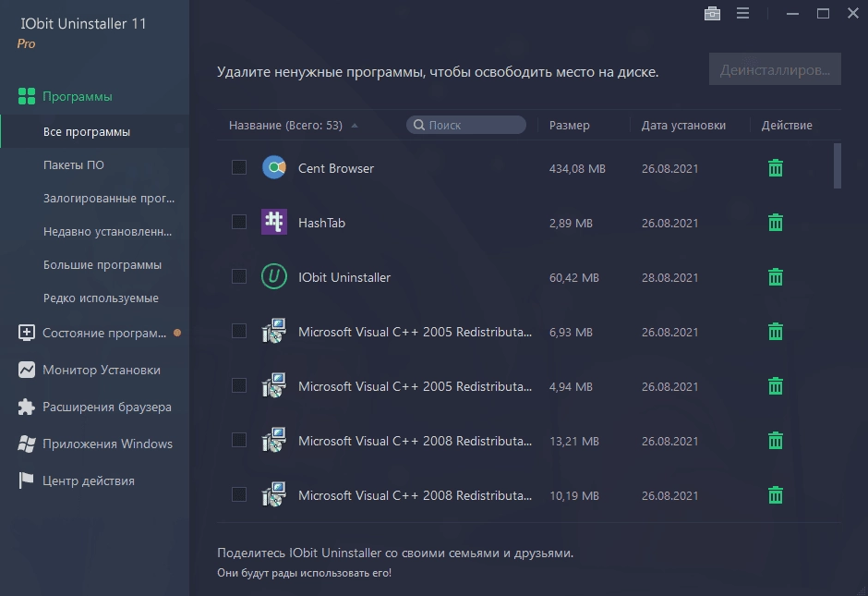Image resolution: width=868 pixels, height=596 pixels.
Task: Click the Browser Extensions puzzle icon
Action: click(27, 407)
